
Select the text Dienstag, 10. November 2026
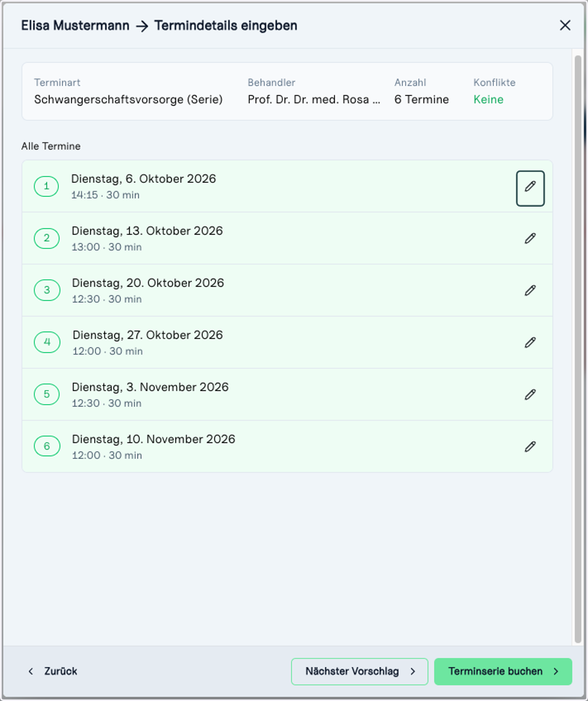[153, 439]
